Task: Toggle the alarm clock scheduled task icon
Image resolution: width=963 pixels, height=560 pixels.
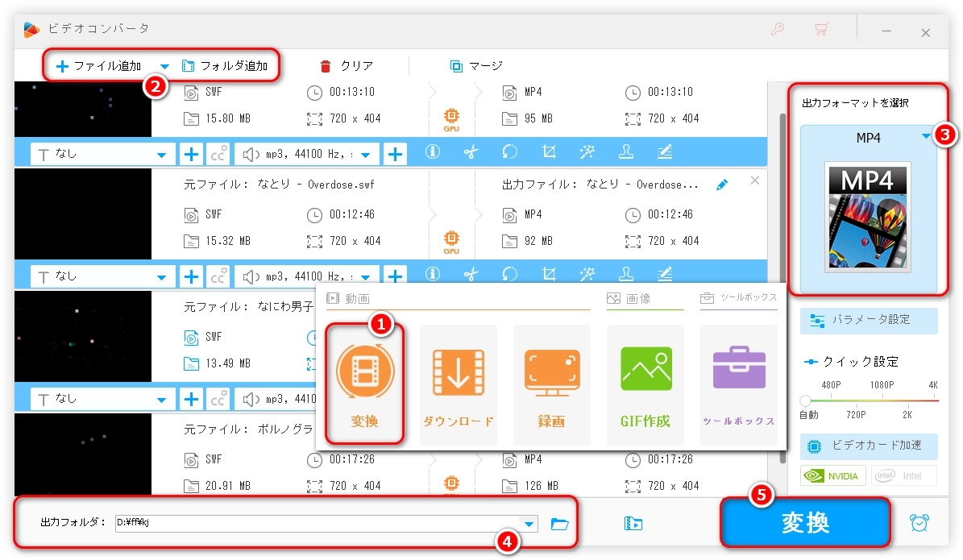Action: point(919,522)
